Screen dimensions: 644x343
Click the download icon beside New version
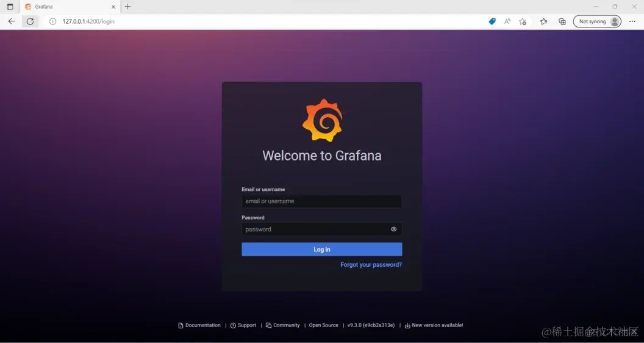tap(407, 325)
